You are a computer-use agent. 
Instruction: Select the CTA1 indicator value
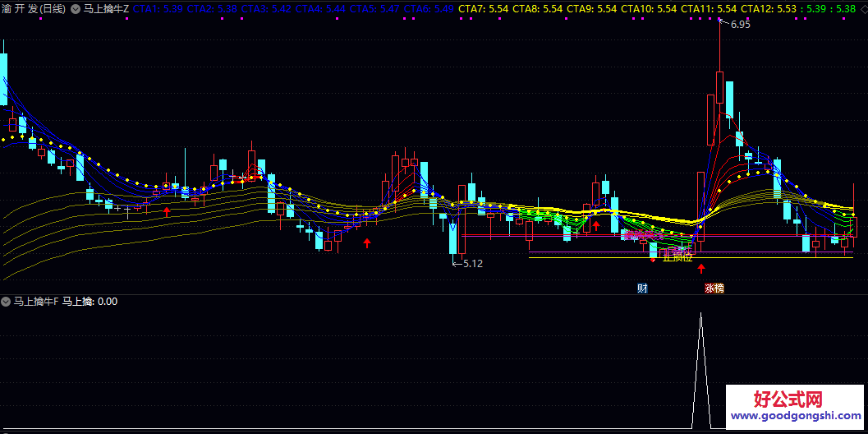click(158, 9)
